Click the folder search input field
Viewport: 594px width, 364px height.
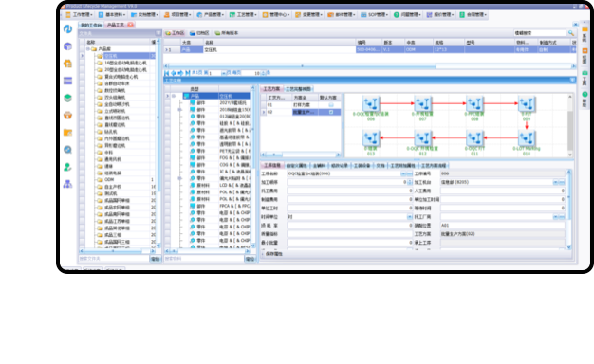pyautogui.click(x=114, y=259)
